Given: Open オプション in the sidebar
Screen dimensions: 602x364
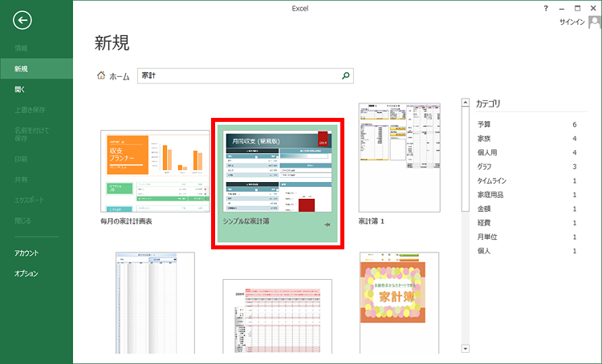Looking at the screenshot, I should click(26, 273).
